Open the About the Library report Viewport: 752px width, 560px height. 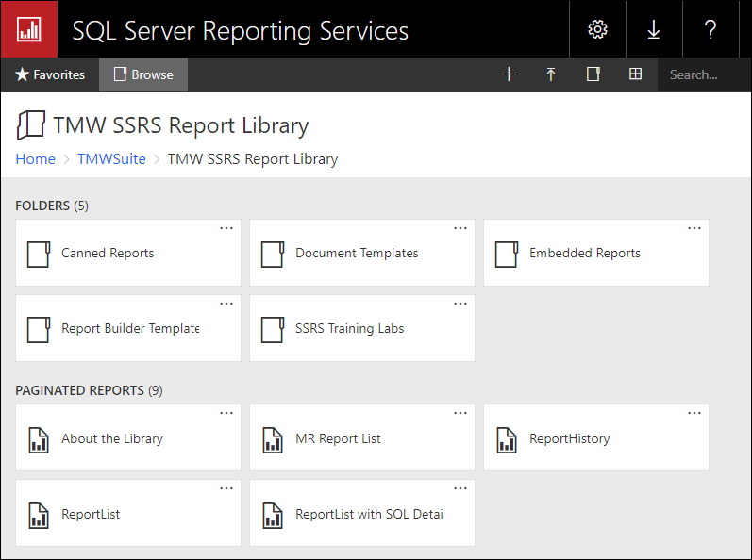(x=112, y=438)
